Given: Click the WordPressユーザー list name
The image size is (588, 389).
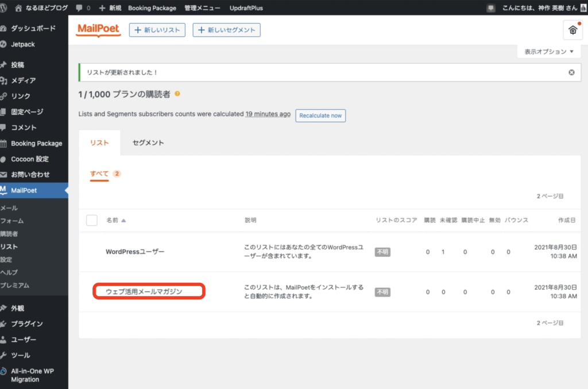Looking at the screenshot, I should click(135, 252).
